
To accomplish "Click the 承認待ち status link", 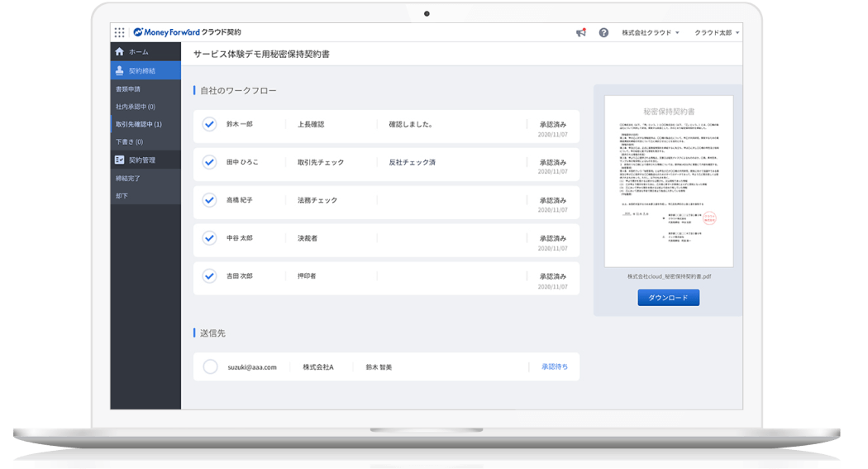I will (x=554, y=366).
